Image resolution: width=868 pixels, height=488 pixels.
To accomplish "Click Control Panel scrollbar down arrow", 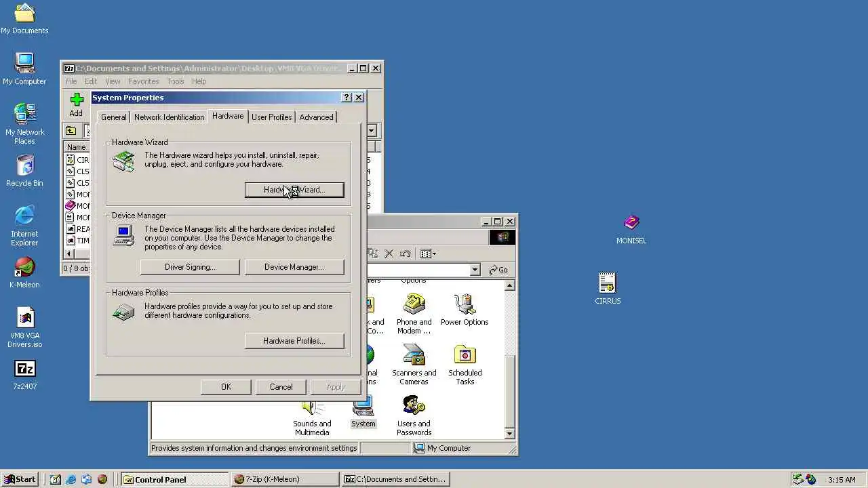I will 510,434.
